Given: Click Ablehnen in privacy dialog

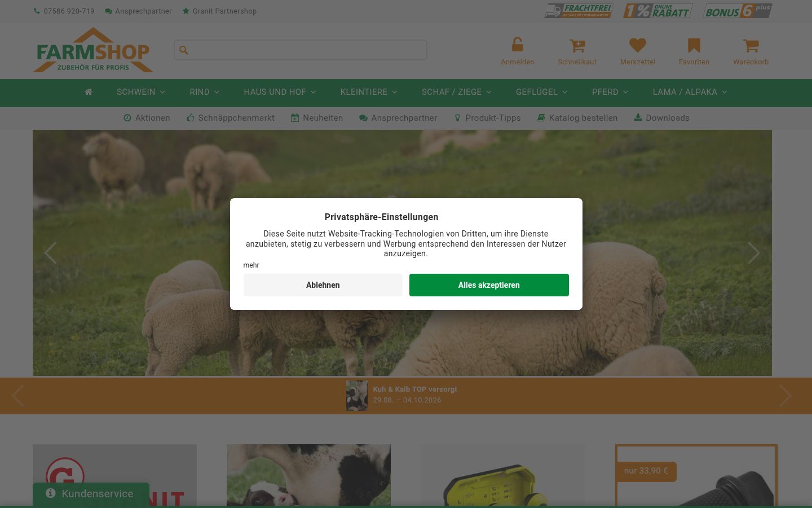Looking at the screenshot, I should (x=323, y=285).
